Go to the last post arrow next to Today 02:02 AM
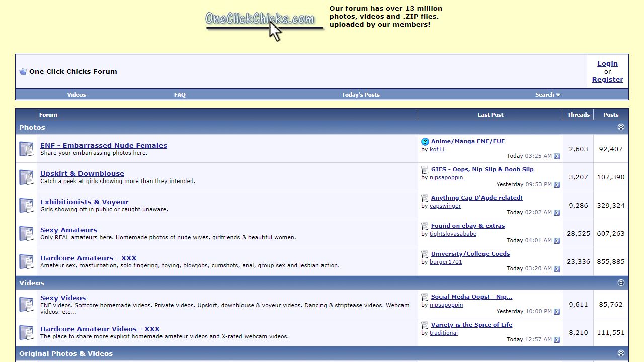Screen dimensions: 644x362 click(557, 213)
